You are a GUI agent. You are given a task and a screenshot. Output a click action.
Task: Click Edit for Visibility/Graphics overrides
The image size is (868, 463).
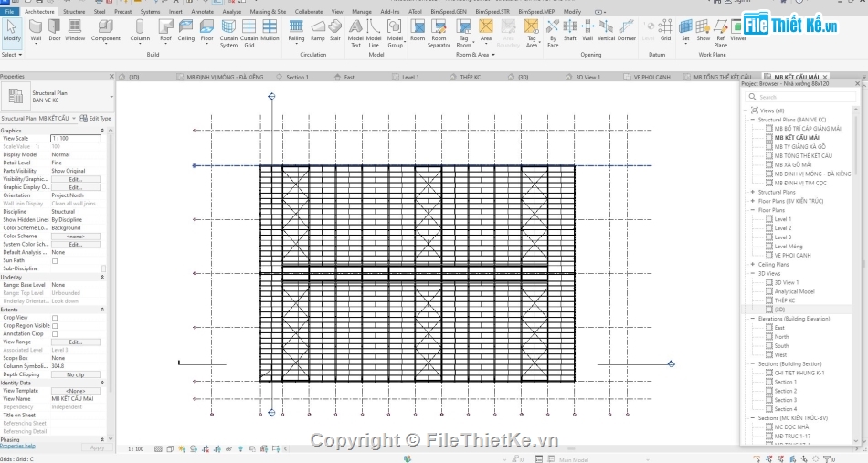click(x=75, y=179)
